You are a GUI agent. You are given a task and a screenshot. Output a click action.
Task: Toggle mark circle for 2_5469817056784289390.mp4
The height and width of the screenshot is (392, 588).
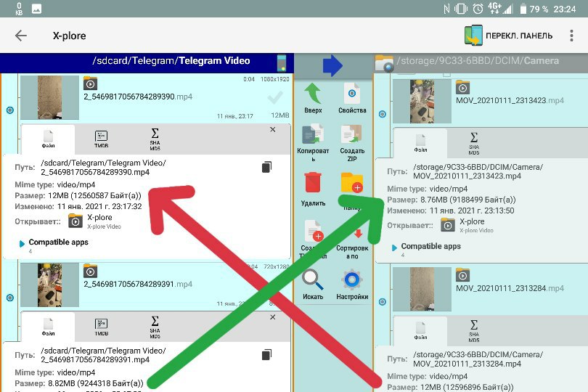pyautogui.click(x=10, y=110)
